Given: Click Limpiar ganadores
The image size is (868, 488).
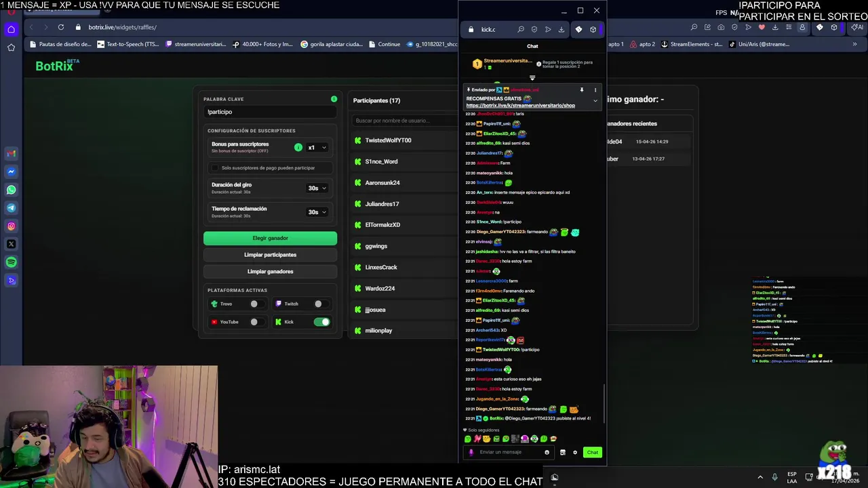Looking at the screenshot, I should pyautogui.click(x=270, y=271).
